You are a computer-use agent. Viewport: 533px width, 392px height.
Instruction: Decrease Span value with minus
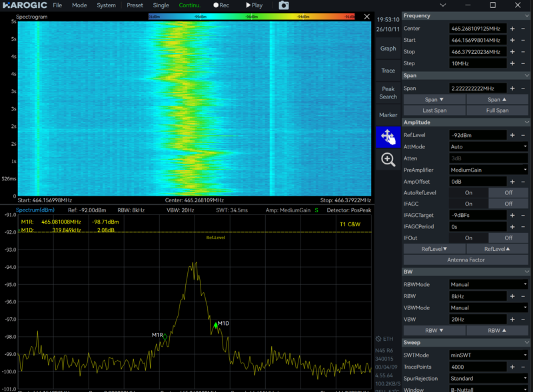tap(523, 89)
